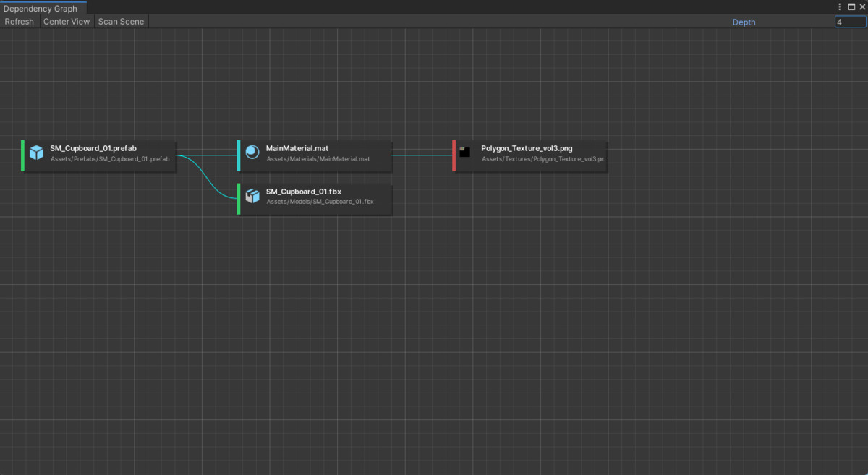Click the Depth drag label
Viewport: 868px width, 475px height.
744,22
